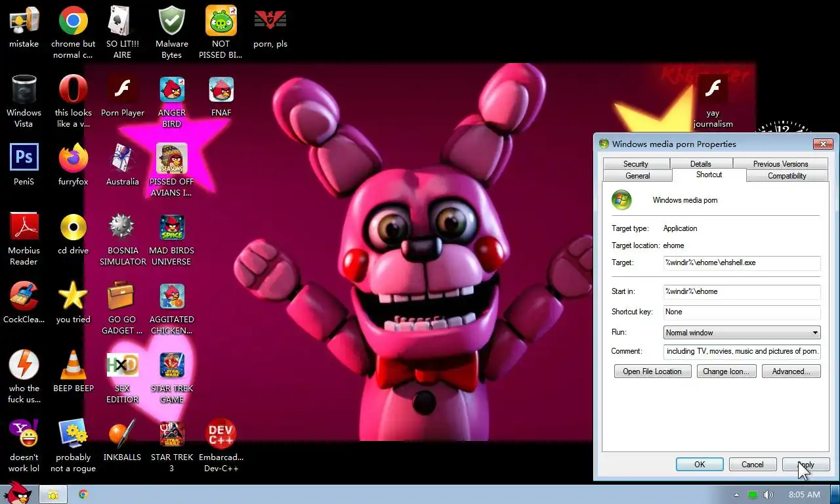
Task: Select the ANGER BIRD desktop icon
Action: click(172, 100)
